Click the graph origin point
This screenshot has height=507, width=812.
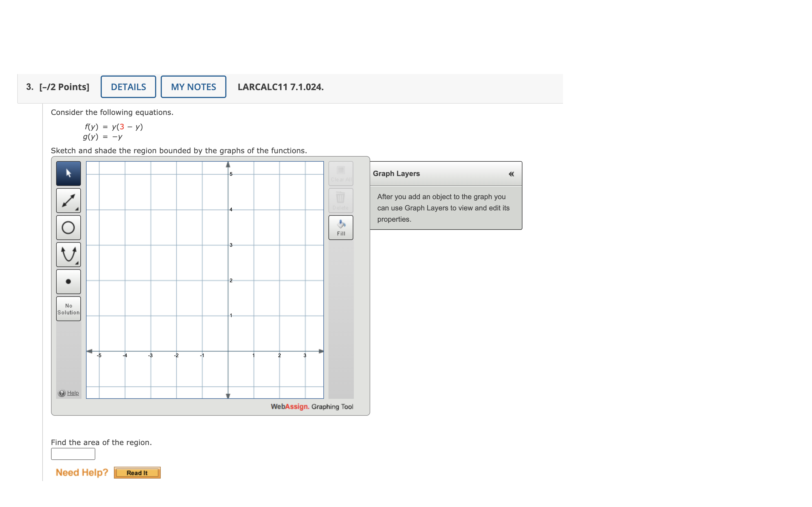228,351
